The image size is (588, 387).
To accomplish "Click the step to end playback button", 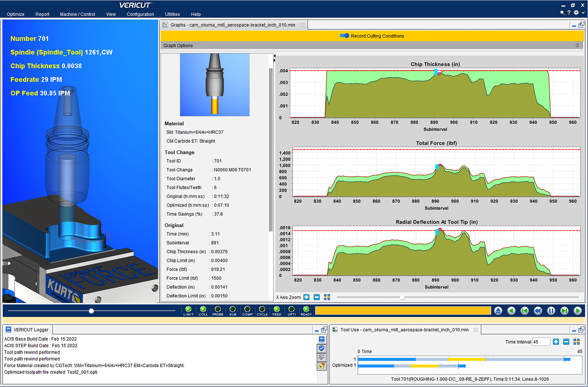I will click(x=564, y=311).
